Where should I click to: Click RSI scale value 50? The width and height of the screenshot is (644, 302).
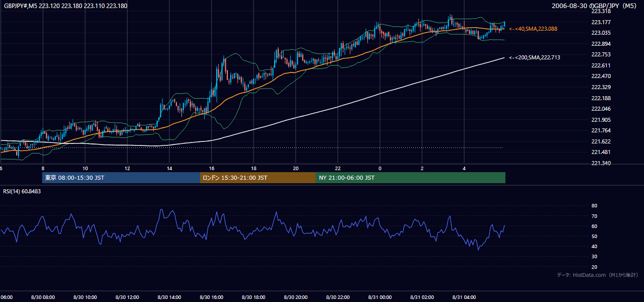594,236
